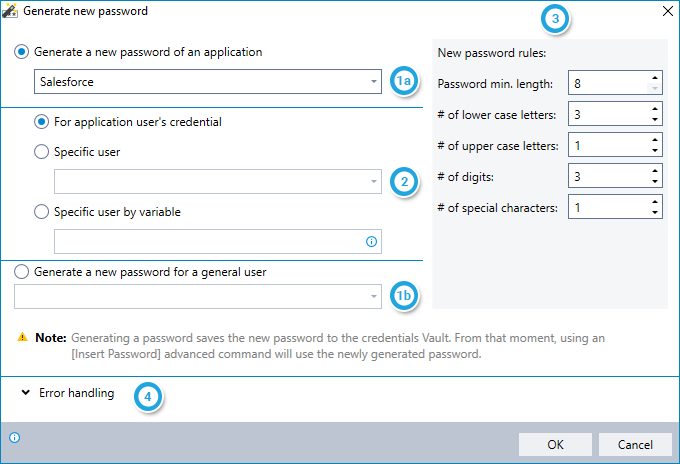Screen dimensions: 680x464
Task: Click the warning icon beside Note
Action: pos(22,338)
